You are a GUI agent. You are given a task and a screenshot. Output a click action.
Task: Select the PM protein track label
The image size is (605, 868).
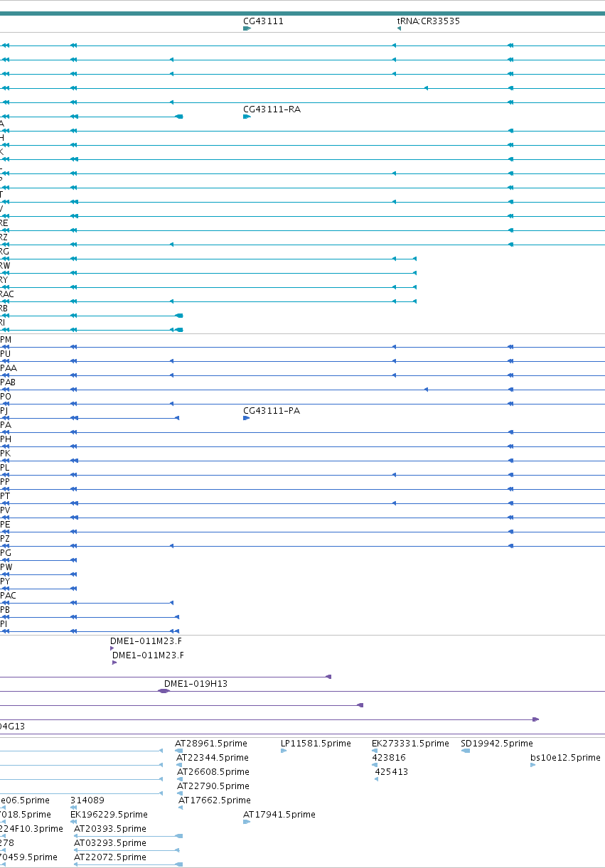click(x=6, y=340)
